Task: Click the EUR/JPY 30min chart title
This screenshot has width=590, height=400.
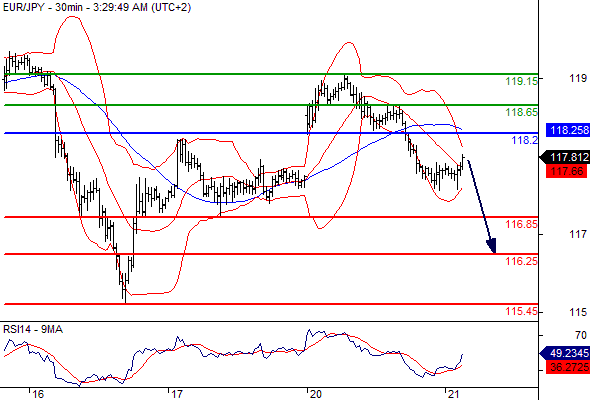Action: click(x=97, y=7)
